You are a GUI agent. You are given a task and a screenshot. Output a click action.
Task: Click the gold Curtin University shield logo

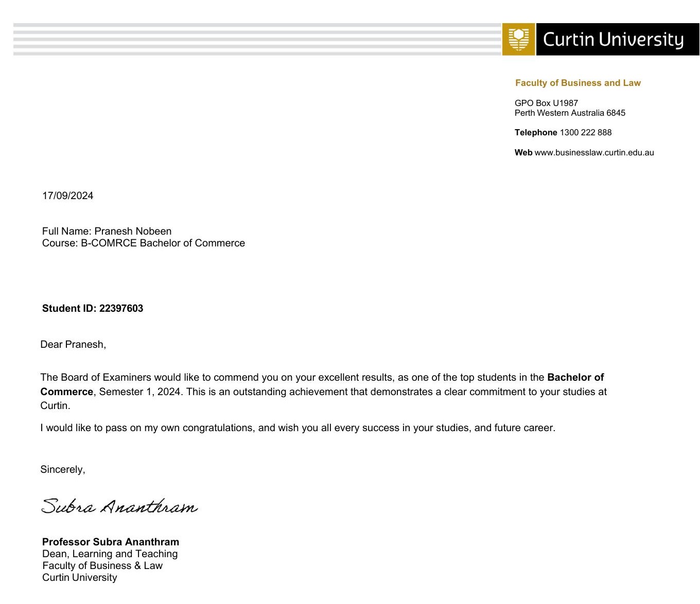(x=518, y=39)
